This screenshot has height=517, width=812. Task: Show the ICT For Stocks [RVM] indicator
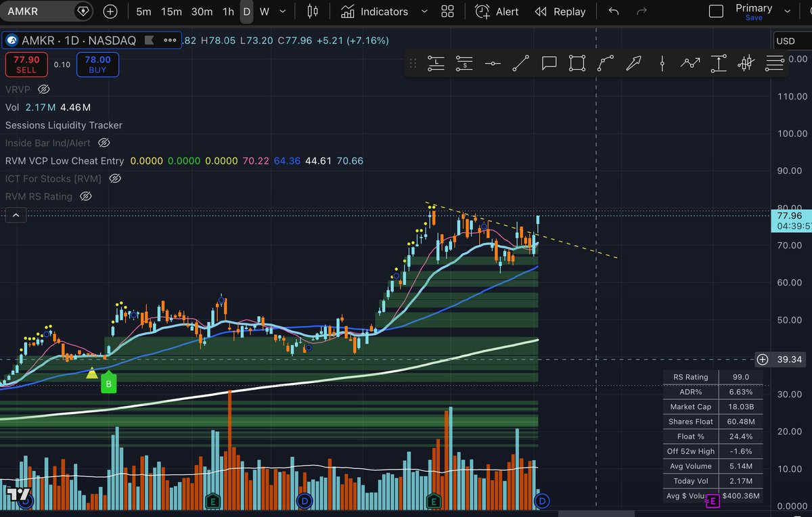pyautogui.click(x=114, y=179)
